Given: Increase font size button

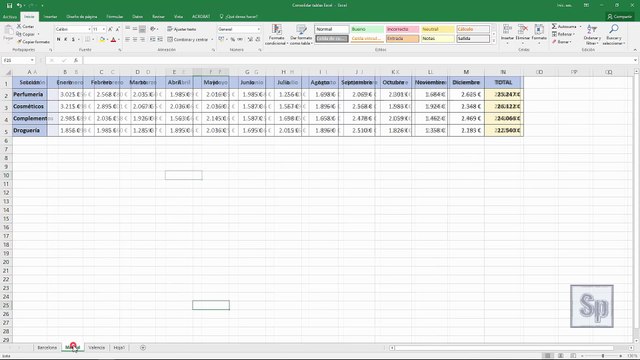Looking at the screenshot, I should [110, 29].
